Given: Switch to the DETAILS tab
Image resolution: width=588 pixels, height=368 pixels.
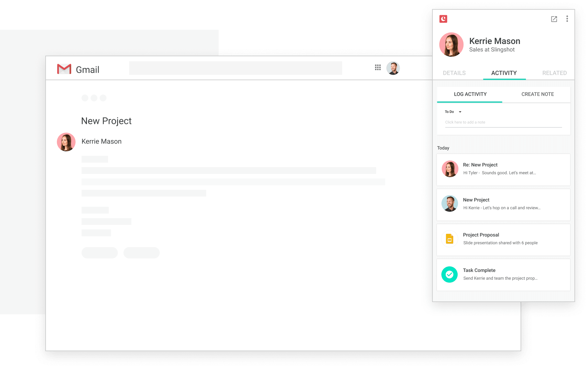Looking at the screenshot, I should tap(454, 73).
